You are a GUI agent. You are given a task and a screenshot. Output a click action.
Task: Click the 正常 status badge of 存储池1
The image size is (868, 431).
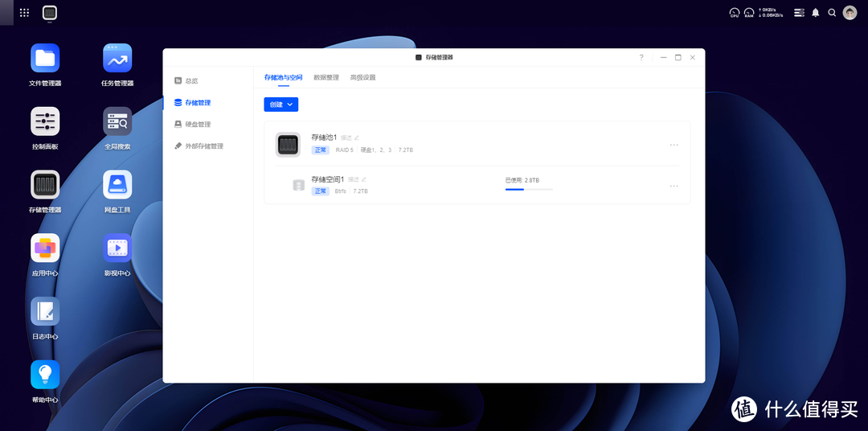tap(321, 150)
